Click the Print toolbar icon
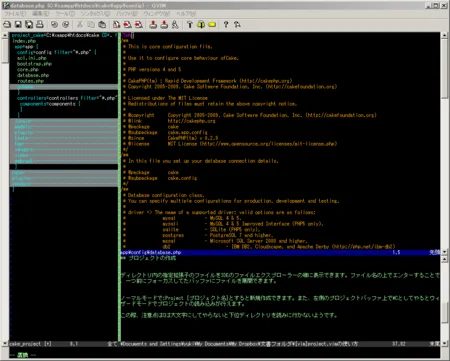Viewport: 450px width, 361px height. [40, 24]
